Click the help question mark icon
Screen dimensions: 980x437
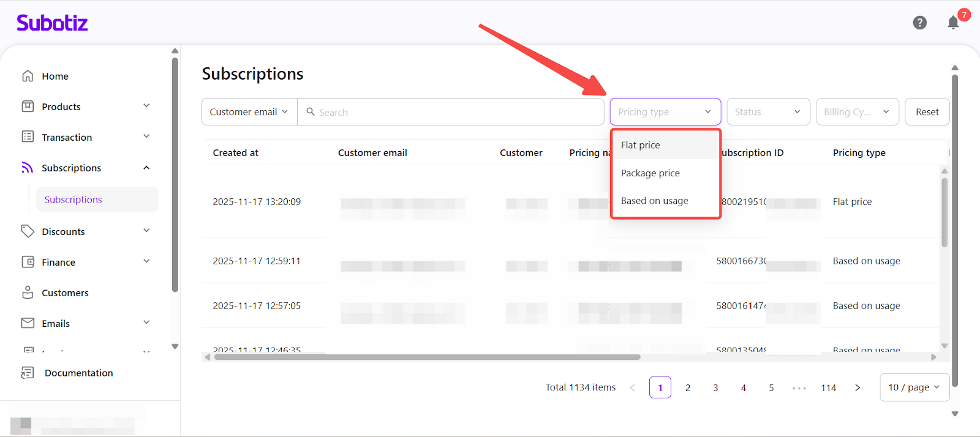click(x=919, y=23)
